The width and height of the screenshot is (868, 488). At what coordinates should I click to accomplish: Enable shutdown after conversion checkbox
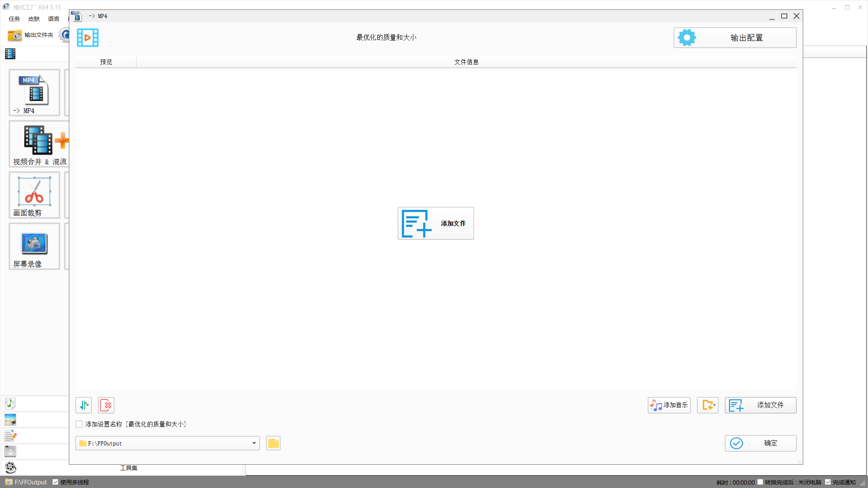(x=760, y=482)
